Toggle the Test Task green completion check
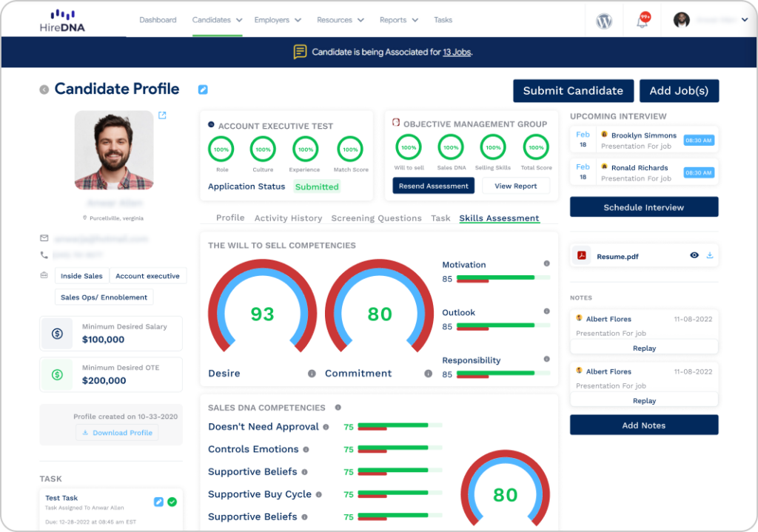 coord(172,502)
